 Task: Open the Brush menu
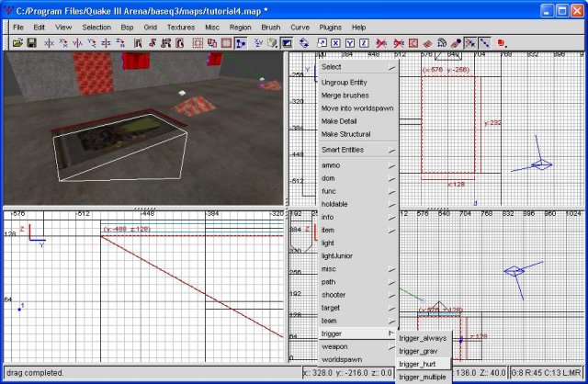[271, 28]
